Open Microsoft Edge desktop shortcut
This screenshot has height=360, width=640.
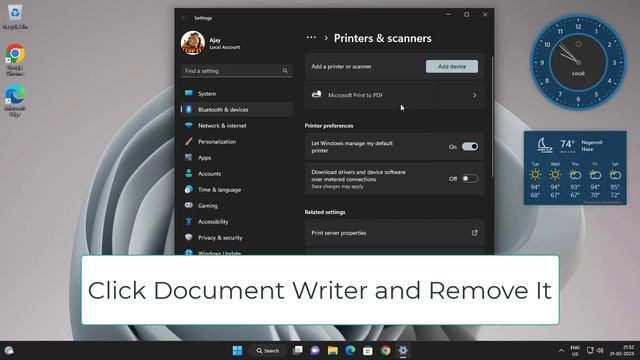(x=15, y=100)
